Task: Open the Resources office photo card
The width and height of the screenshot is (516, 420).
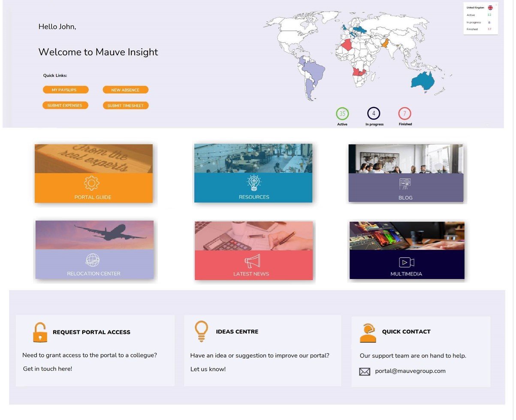Action: pyautogui.click(x=253, y=158)
